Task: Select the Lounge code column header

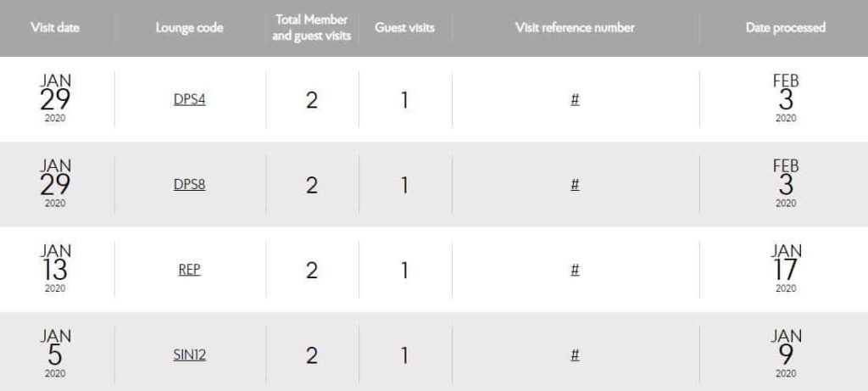Action: point(189,28)
